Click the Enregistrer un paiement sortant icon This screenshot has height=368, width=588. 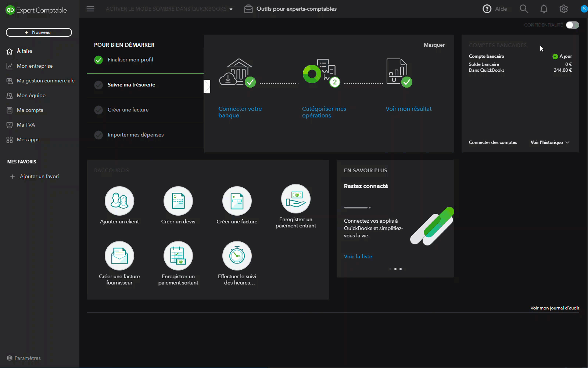coord(178,256)
